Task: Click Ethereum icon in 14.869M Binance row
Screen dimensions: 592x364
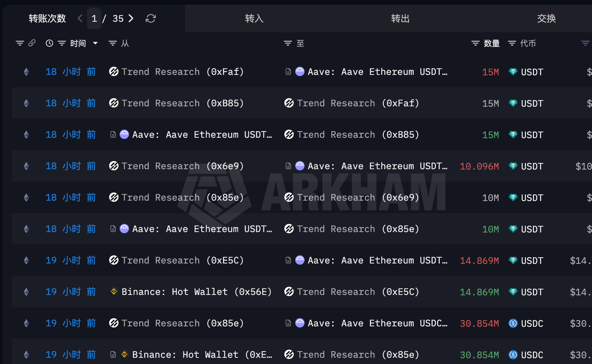Action: [26, 292]
